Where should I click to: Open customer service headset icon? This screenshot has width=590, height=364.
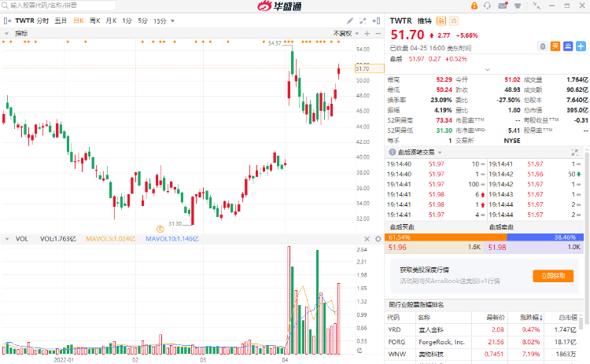[487, 6]
